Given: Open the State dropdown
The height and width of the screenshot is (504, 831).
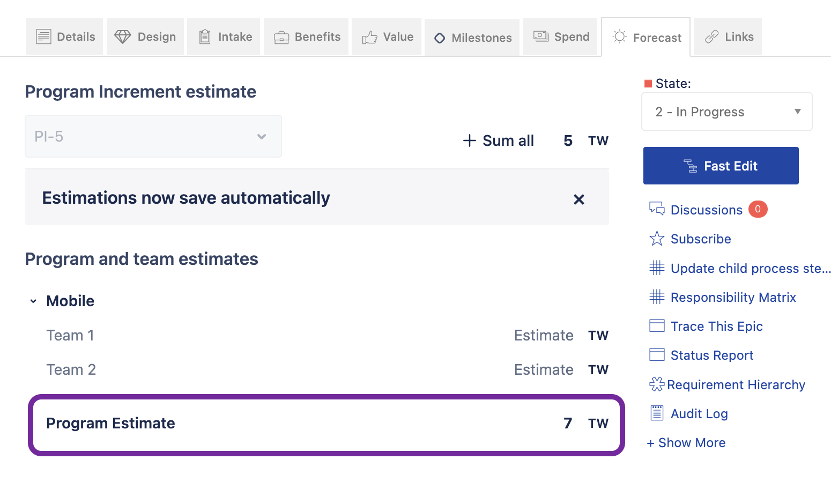Looking at the screenshot, I should tap(727, 112).
